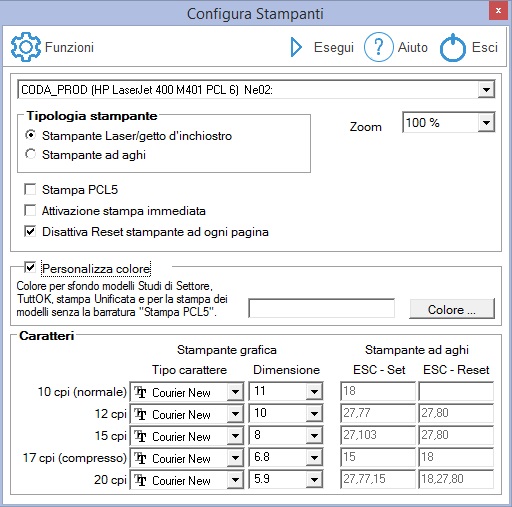Click the white background color preview box

pyautogui.click(x=322, y=308)
